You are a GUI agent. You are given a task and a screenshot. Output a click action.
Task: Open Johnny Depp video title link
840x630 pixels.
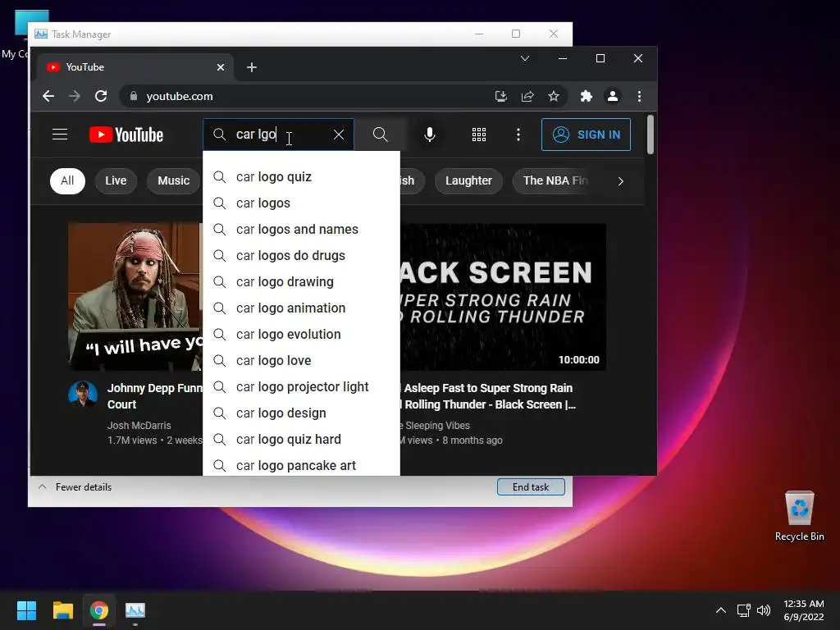(x=155, y=396)
